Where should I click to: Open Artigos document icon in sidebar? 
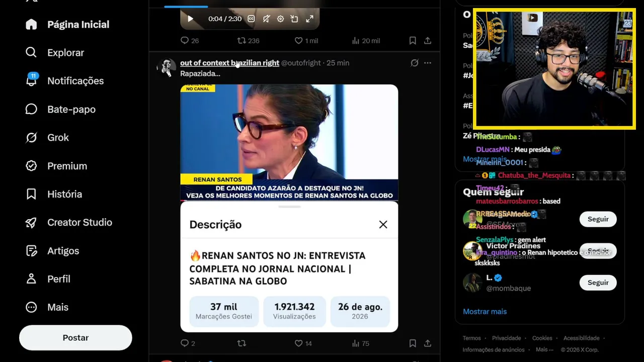(x=31, y=250)
